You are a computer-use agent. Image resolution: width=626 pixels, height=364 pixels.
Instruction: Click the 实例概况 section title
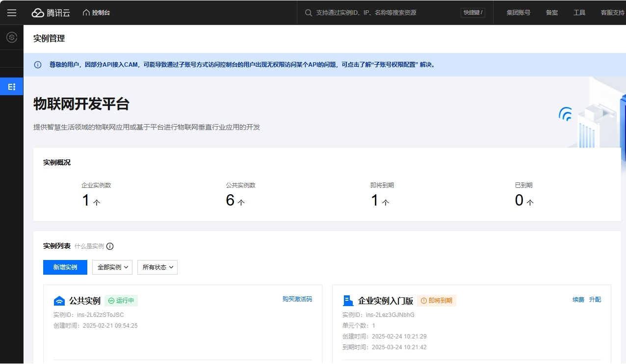57,162
